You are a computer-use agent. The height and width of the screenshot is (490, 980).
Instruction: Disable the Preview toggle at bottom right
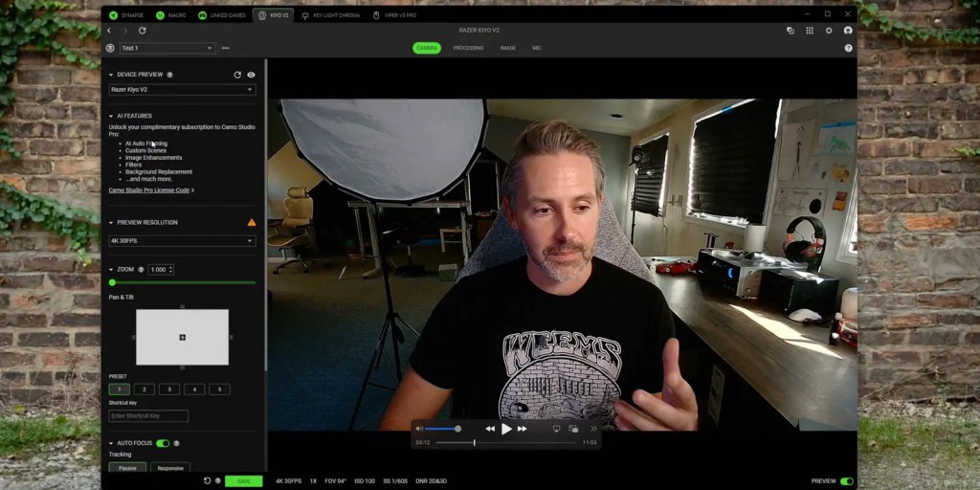[x=846, y=480]
